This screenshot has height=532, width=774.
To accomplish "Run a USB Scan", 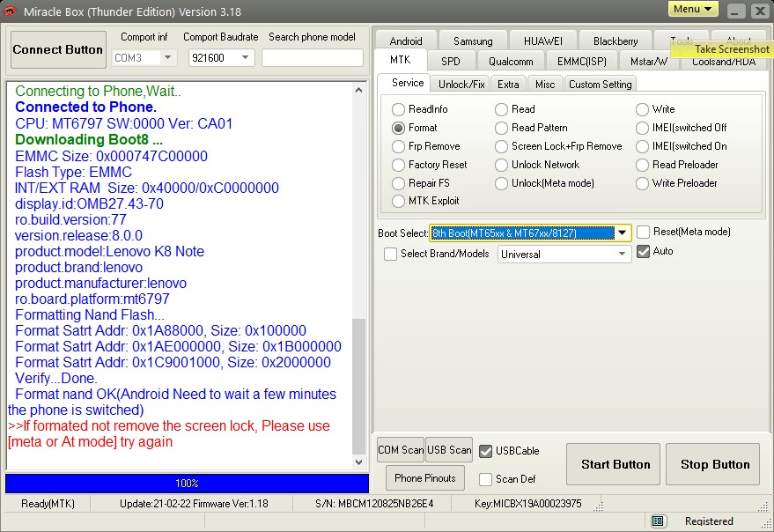I will pos(449,450).
